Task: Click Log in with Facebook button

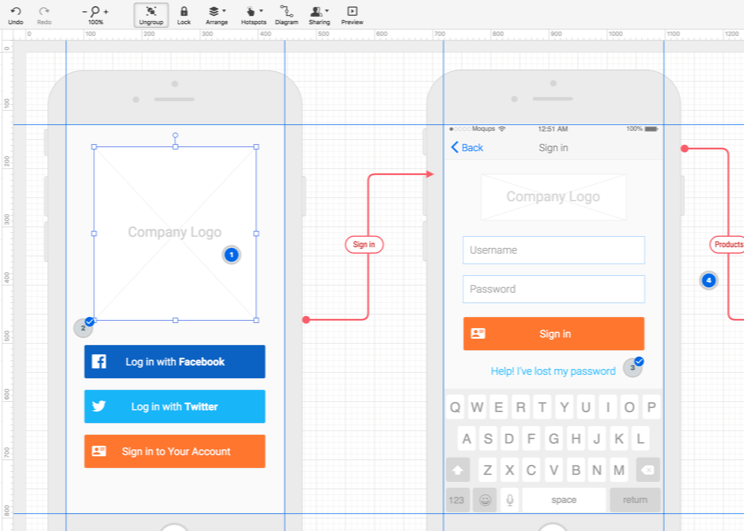Action: coord(174,362)
